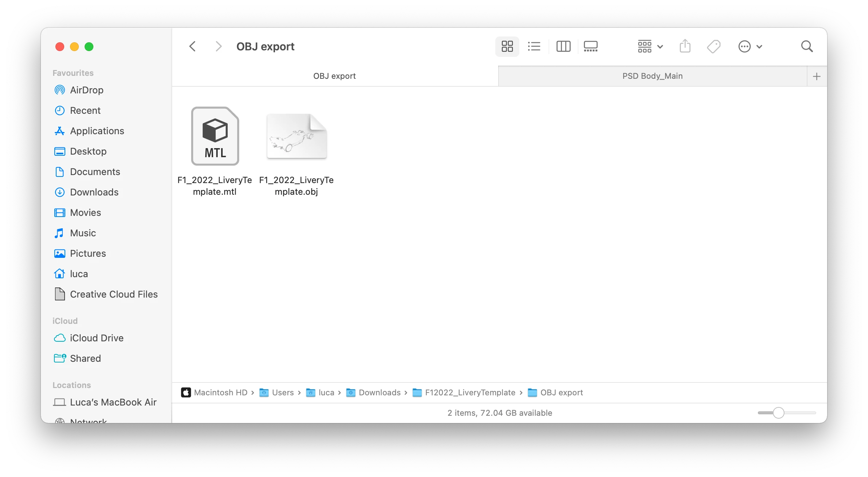This screenshot has width=868, height=477.
Task: Open the group-by options dropdown
Action: tap(650, 46)
